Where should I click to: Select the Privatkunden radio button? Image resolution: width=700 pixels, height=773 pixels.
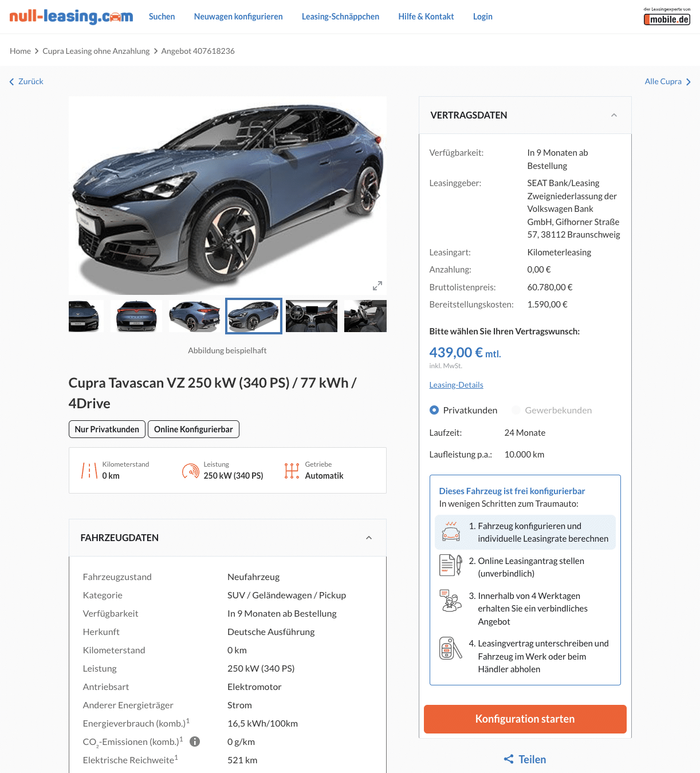click(x=434, y=410)
